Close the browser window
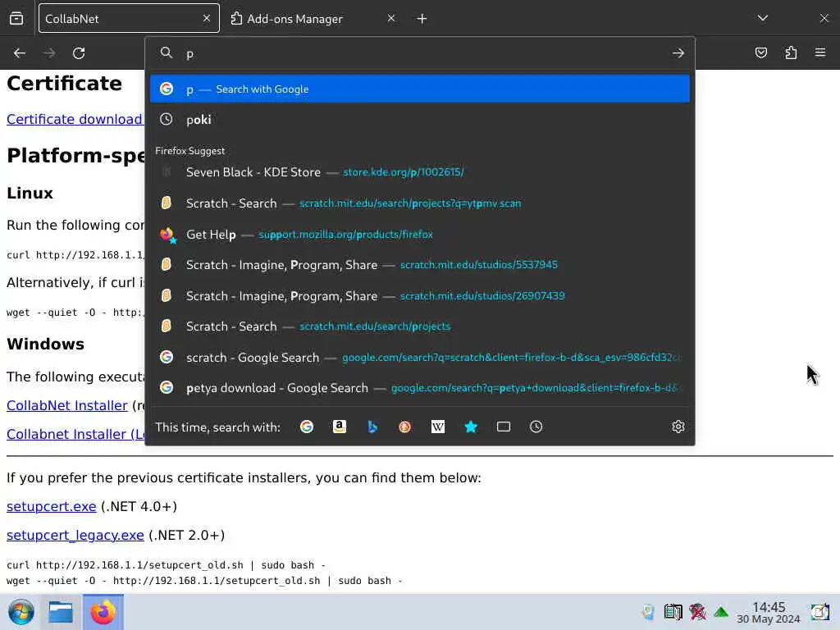This screenshot has width=840, height=630. (x=824, y=18)
